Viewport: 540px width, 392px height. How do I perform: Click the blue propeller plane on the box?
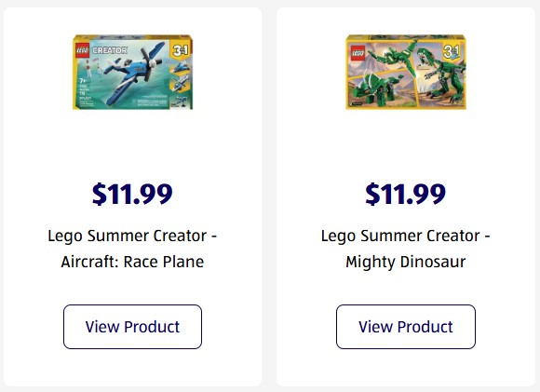pos(132,73)
